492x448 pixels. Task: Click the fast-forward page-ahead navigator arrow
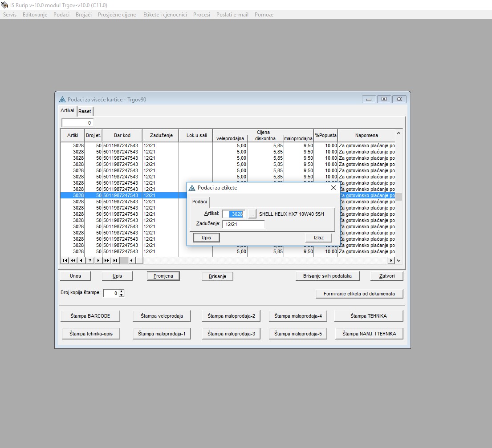(106, 260)
